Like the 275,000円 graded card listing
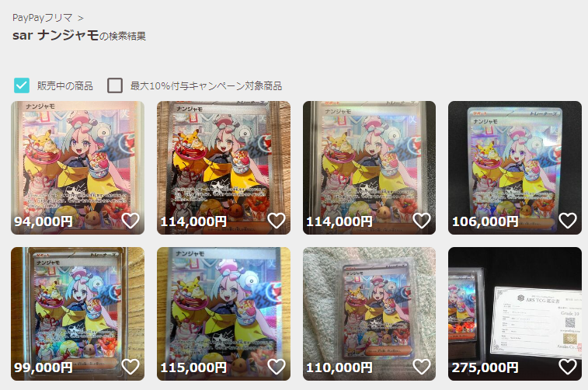The width and height of the screenshot is (588, 390). tap(568, 367)
